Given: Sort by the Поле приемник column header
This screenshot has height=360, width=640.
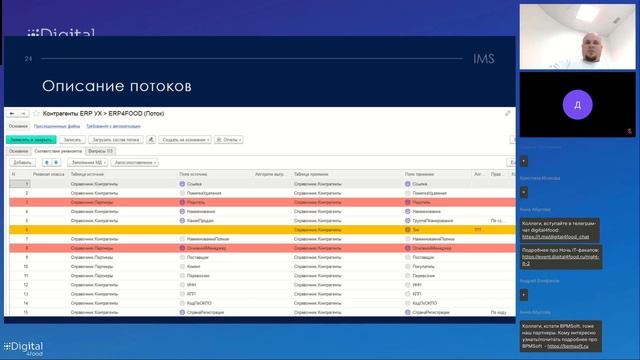Looking at the screenshot, I should 419,174.
